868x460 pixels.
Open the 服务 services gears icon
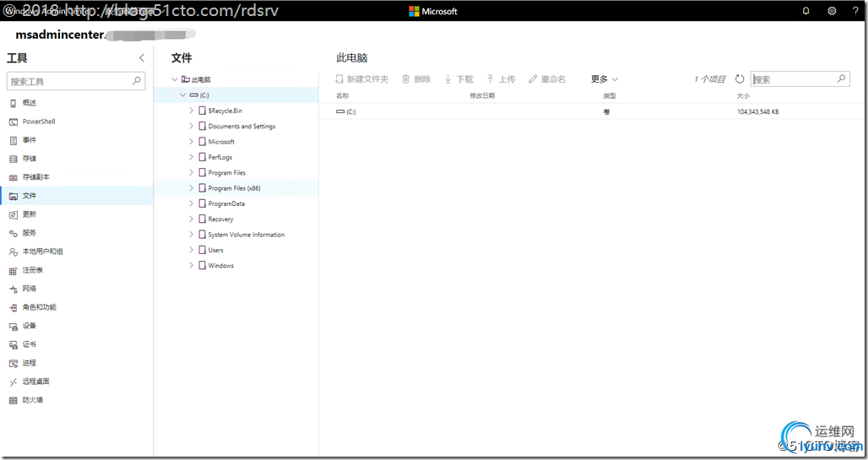pos(14,233)
